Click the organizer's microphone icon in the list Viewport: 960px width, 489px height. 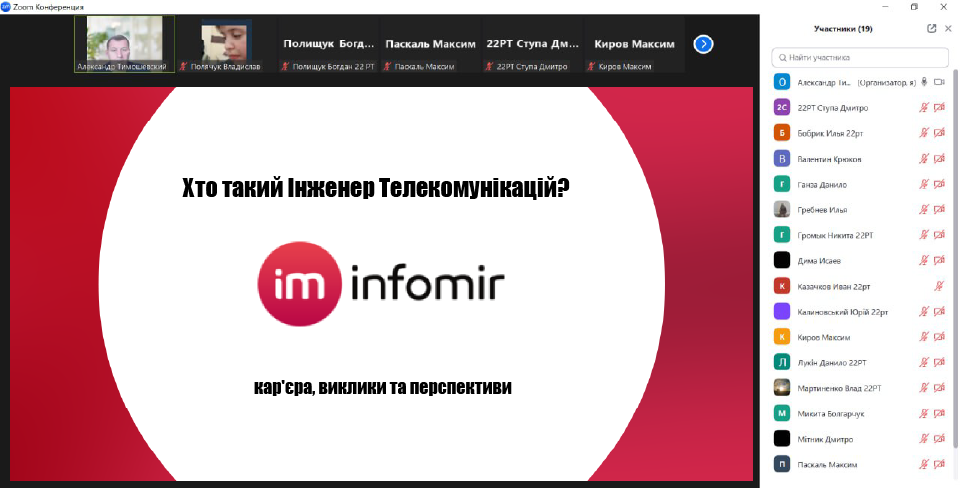click(x=925, y=82)
